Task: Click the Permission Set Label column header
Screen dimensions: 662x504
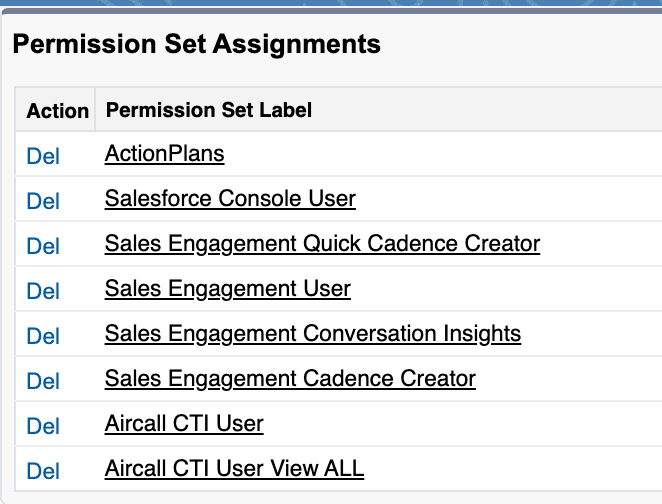Action: (x=208, y=110)
